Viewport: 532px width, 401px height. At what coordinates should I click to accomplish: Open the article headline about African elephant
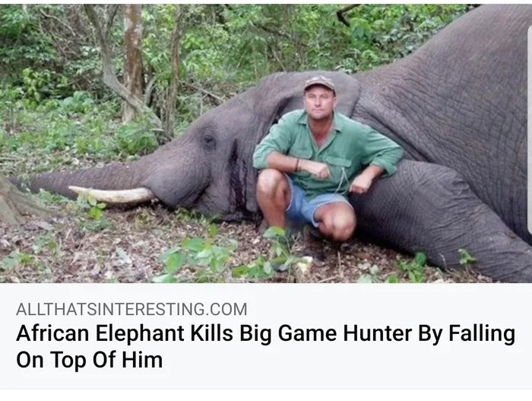265,346
